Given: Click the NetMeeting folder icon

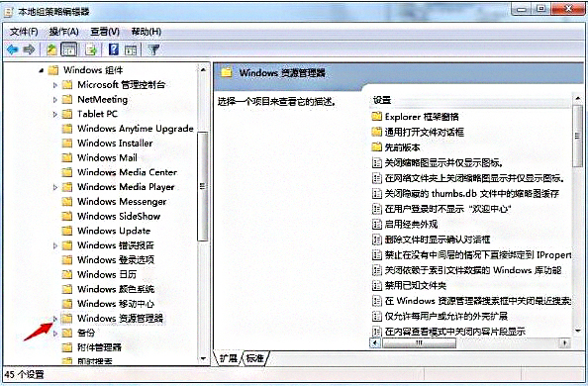Looking at the screenshot, I should click(x=67, y=100).
